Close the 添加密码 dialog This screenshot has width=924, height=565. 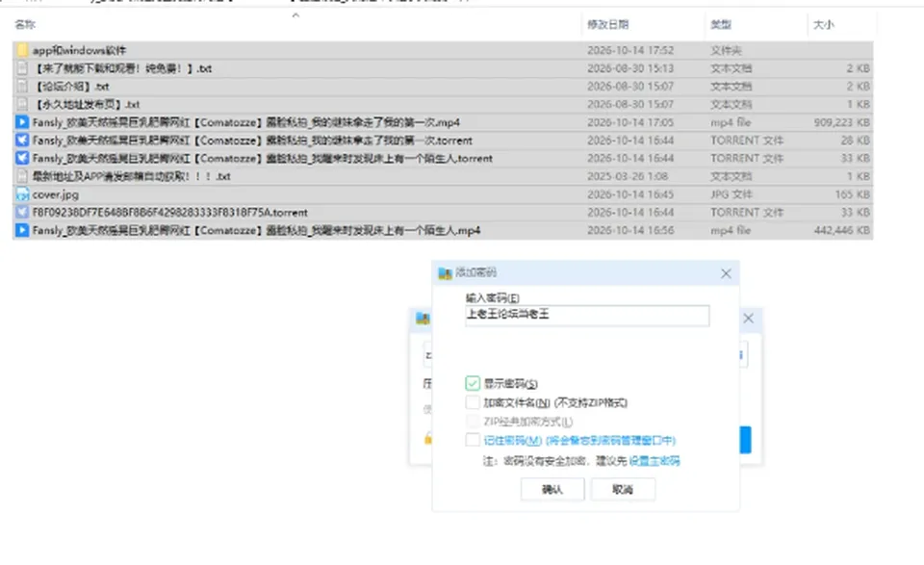pos(726,273)
